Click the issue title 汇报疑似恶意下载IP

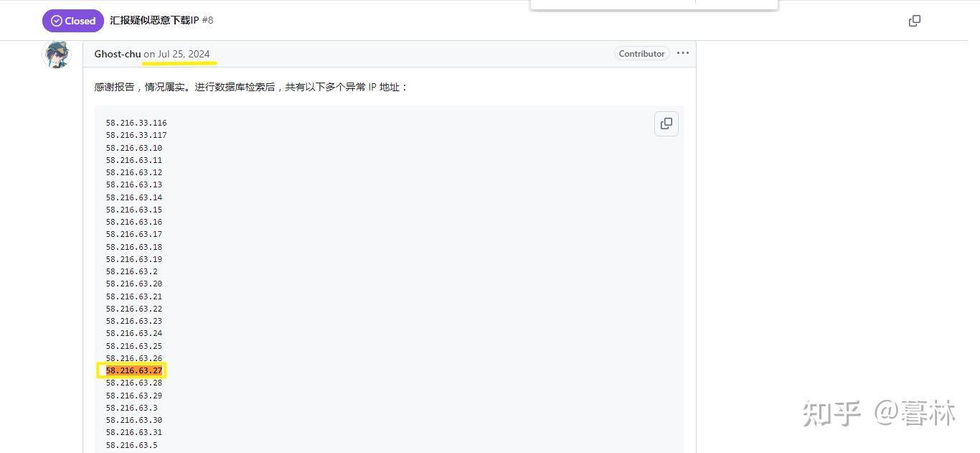click(x=154, y=20)
